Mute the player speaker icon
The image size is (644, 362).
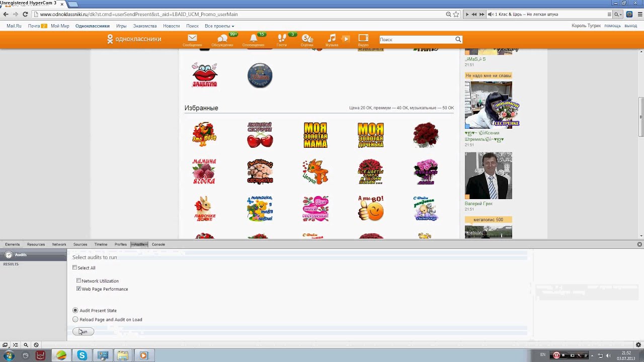pyautogui.click(x=491, y=14)
